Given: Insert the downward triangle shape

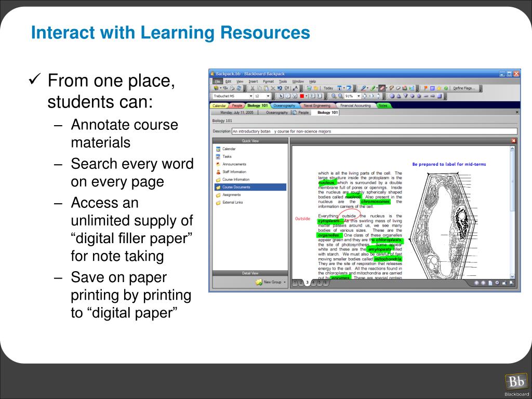Looking at the screenshot, I should pos(405,96).
